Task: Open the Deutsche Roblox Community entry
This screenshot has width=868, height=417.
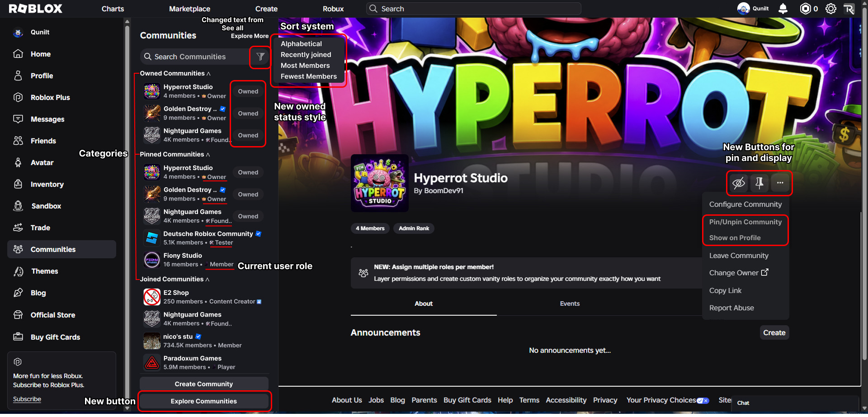Action: [203, 238]
